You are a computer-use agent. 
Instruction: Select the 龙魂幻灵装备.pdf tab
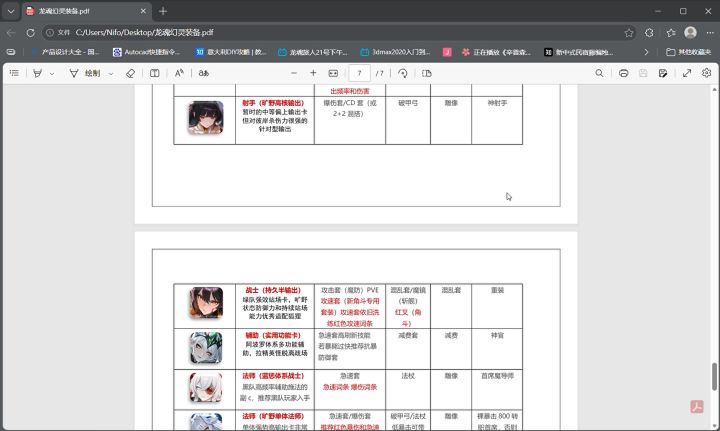86,11
